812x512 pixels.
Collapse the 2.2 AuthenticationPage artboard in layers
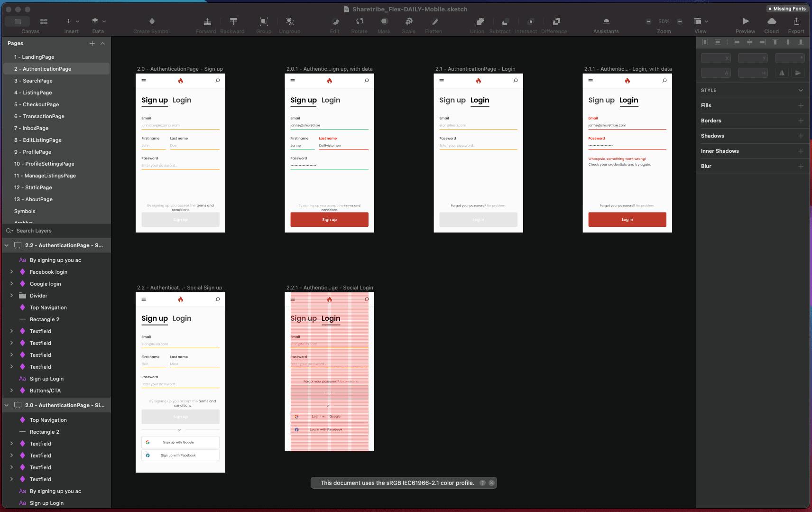point(7,245)
